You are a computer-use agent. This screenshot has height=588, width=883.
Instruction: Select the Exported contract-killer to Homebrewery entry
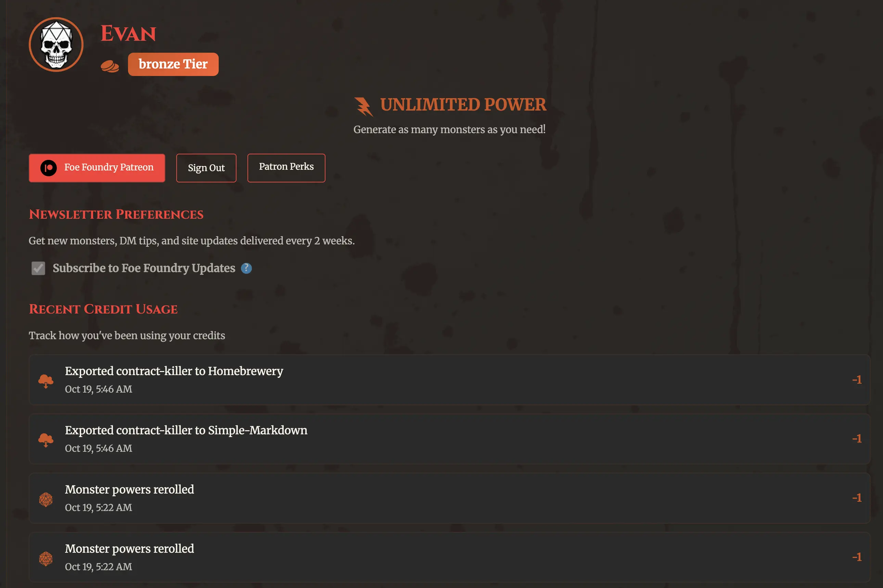click(x=449, y=380)
